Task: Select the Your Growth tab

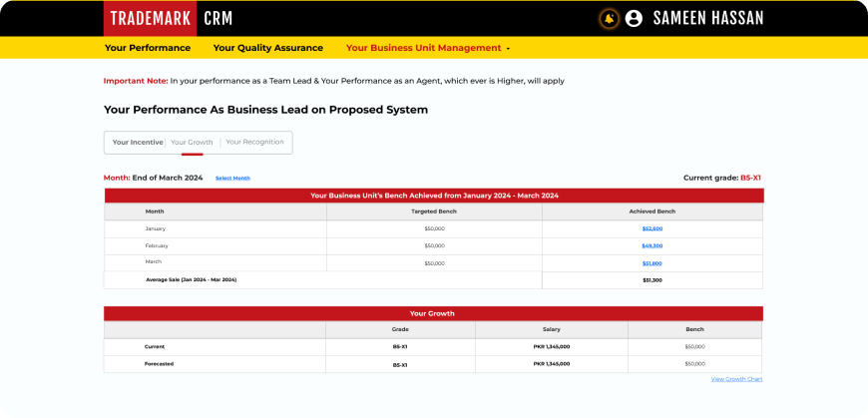Action: (x=192, y=143)
